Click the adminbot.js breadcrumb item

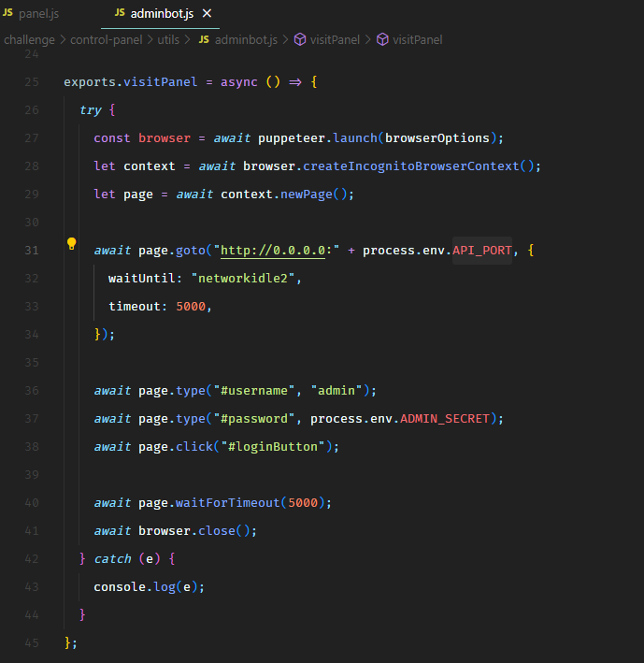click(246, 39)
